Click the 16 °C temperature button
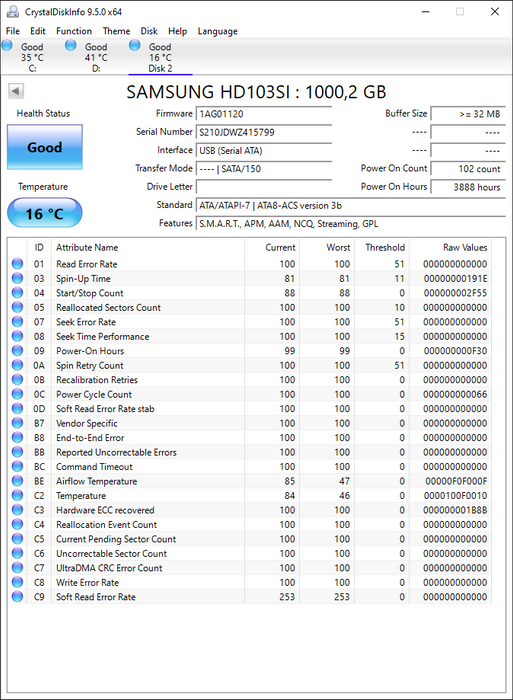 [45, 213]
